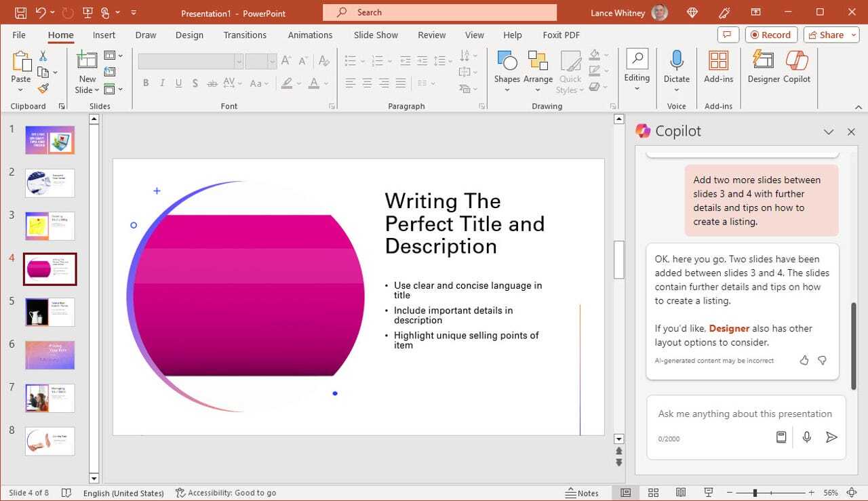Open the New Slide dropdown arrow
This screenshot has width=868, height=501.
(x=97, y=90)
